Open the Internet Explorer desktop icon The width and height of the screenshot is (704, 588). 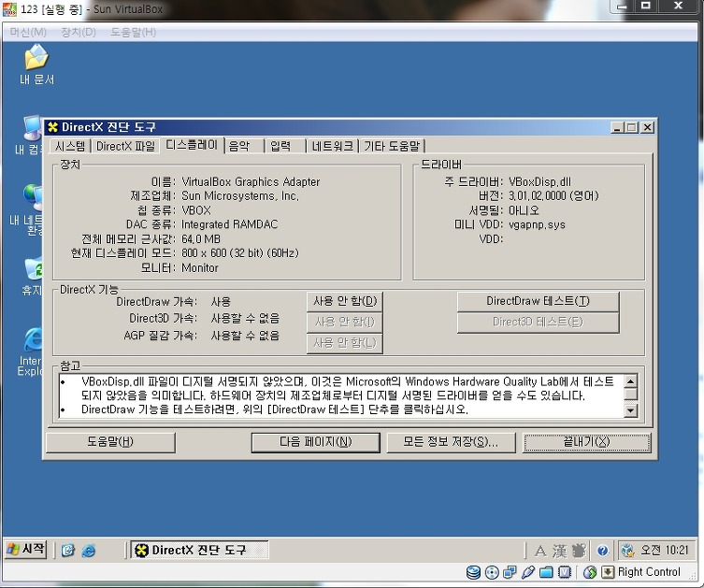click(x=32, y=352)
